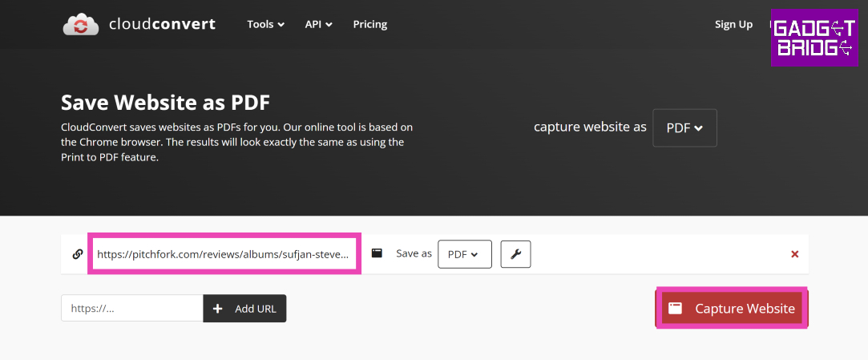Click the 'Save Website as PDF' heading
This screenshot has height=360, width=868.
click(x=165, y=103)
